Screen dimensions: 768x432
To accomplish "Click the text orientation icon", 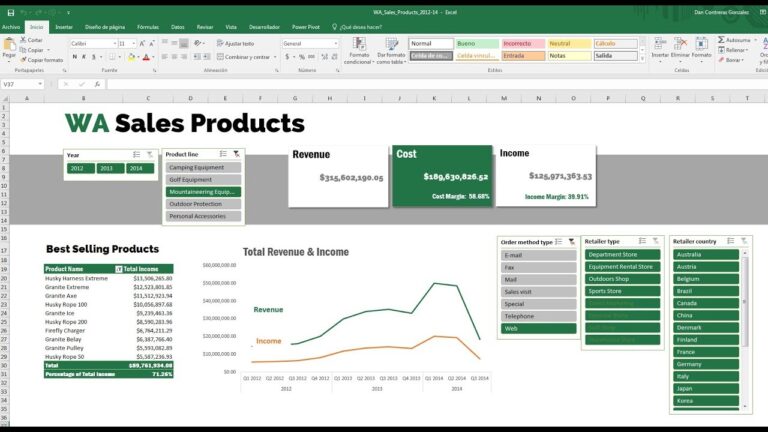I will (x=197, y=44).
